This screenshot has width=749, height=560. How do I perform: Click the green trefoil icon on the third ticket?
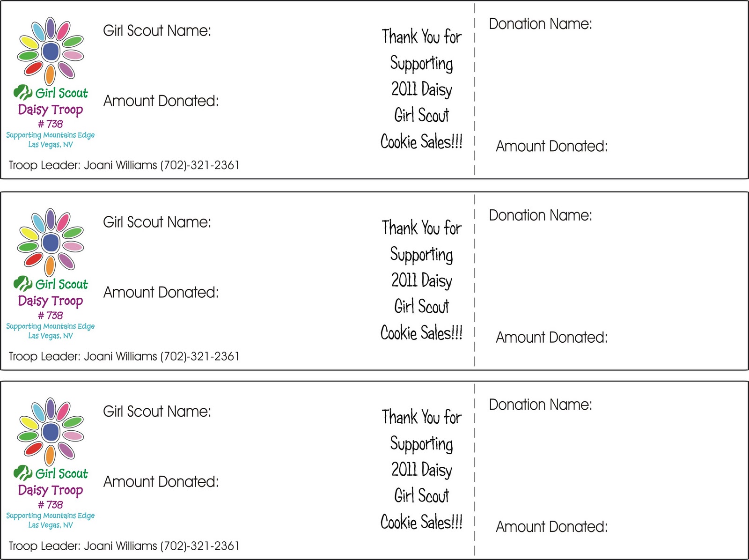(22, 473)
